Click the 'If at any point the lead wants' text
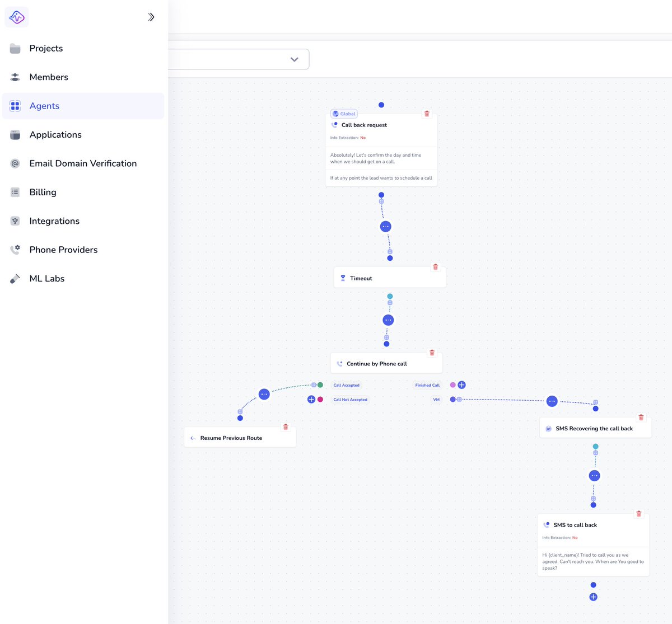Screen dimensions: 672x624 tap(381, 178)
